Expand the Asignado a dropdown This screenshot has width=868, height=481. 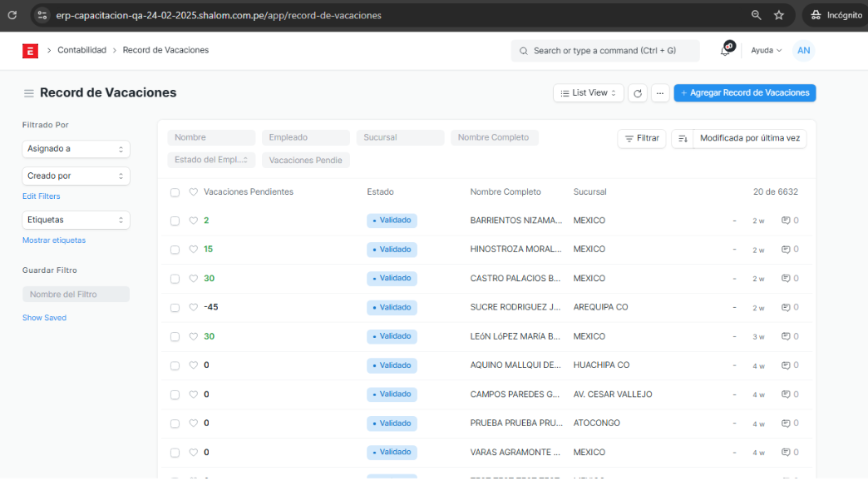tap(76, 149)
